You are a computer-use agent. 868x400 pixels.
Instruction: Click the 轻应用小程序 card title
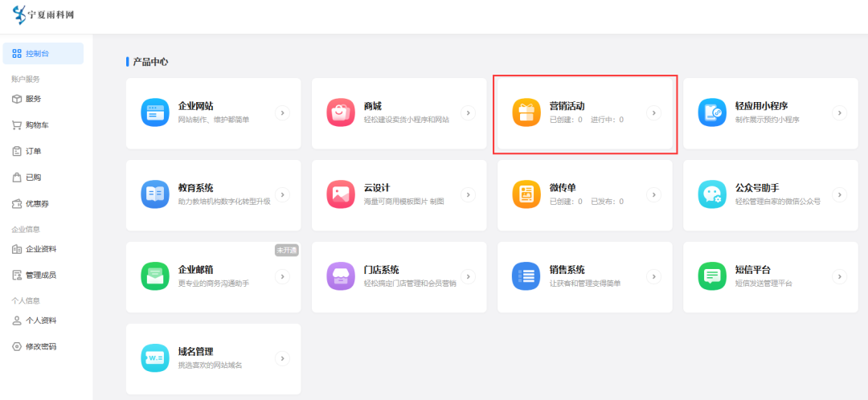762,106
